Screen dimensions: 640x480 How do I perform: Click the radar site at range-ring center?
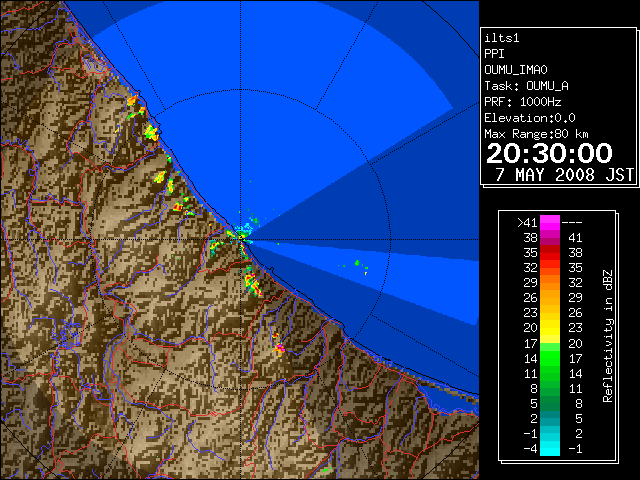tap(241, 239)
